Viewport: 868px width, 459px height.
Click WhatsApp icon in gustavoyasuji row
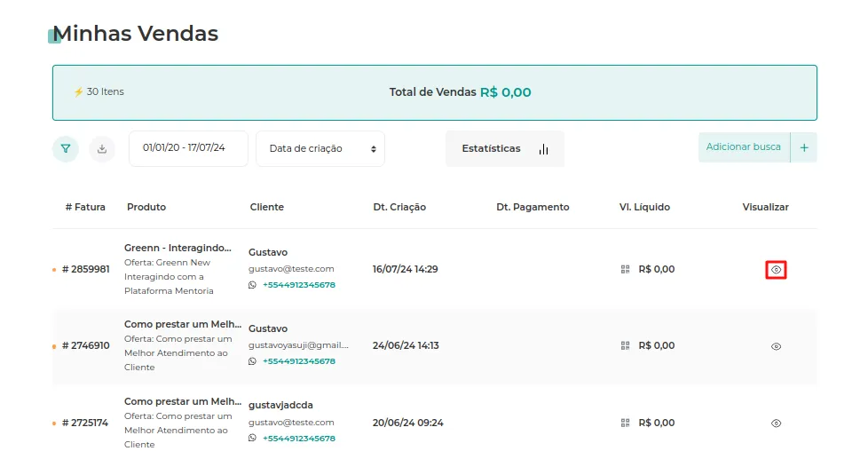[252, 361]
